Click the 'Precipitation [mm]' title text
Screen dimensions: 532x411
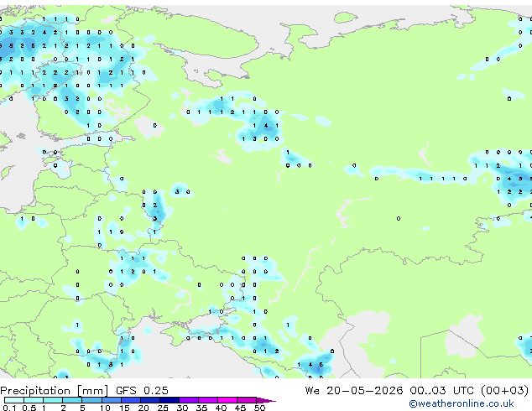pyautogui.click(x=55, y=391)
